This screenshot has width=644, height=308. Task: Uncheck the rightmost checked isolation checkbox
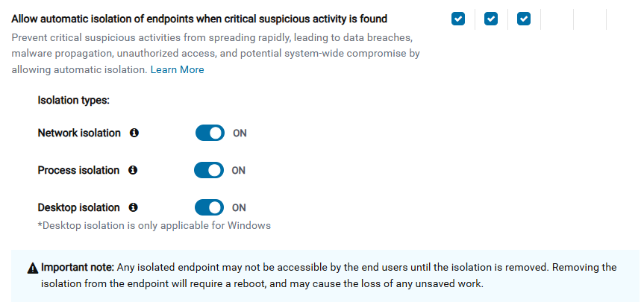point(524,19)
